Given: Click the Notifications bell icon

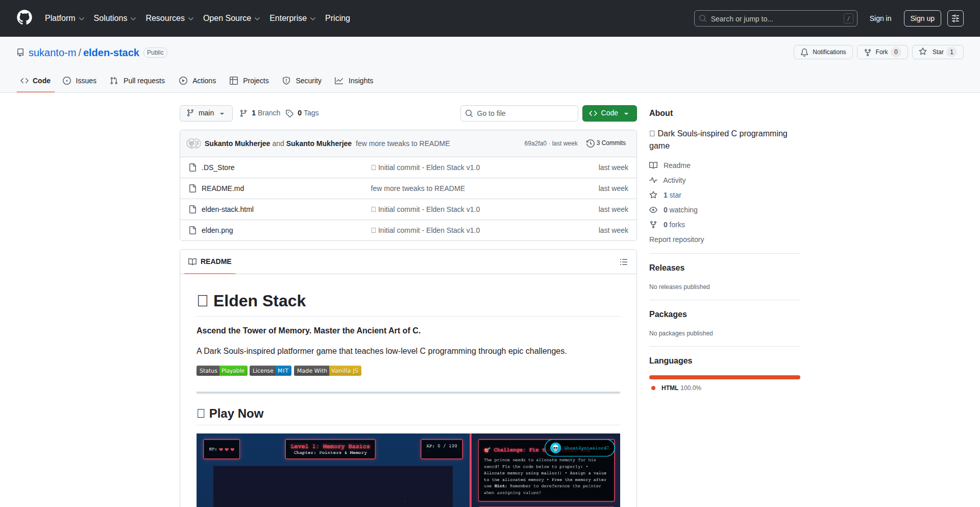Looking at the screenshot, I should click(804, 52).
